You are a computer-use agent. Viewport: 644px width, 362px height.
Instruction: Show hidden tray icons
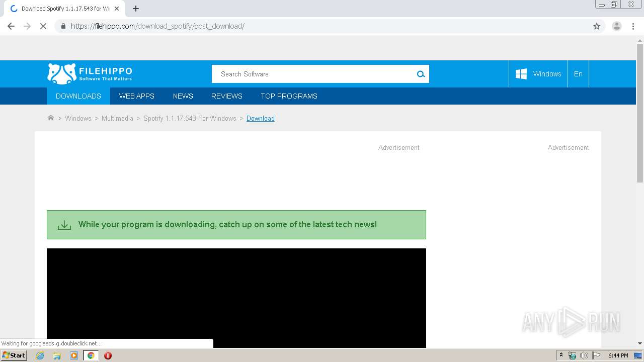pos(561,355)
